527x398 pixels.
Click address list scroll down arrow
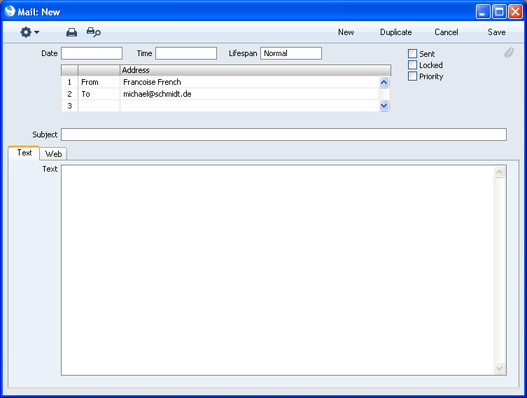point(384,106)
